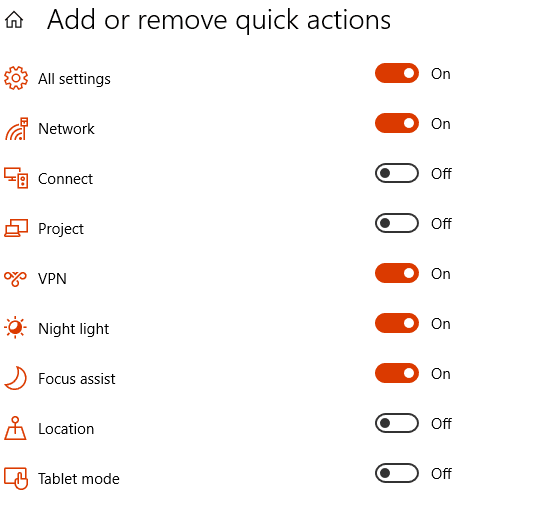Click the Home icon beside the title
This screenshot has height=525, width=555.
click(x=14, y=19)
